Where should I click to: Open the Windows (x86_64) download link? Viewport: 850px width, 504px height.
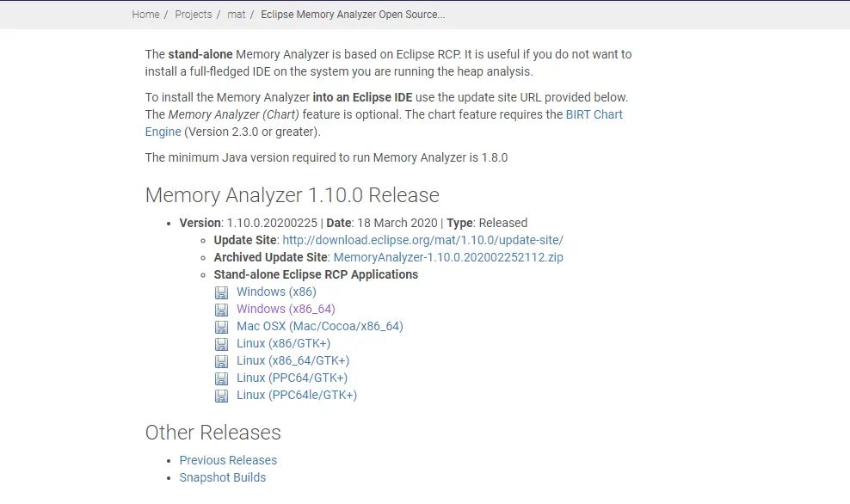286,309
